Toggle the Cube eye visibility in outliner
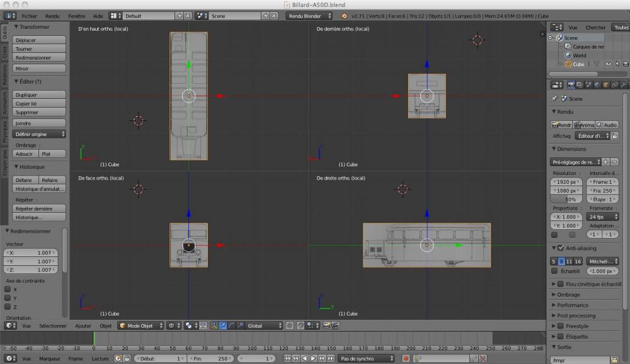 point(609,64)
